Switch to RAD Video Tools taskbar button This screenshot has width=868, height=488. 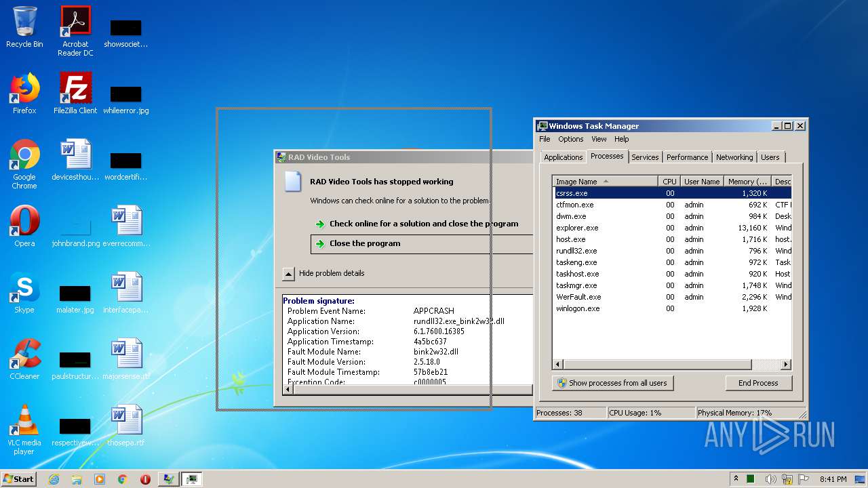(x=169, y=479)
